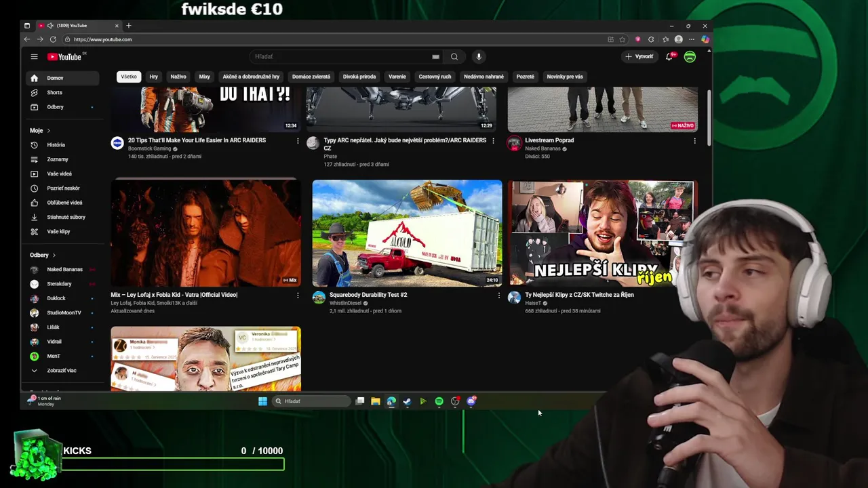Expand the Odbery section heading
This screenshot has height=488, width=868.
(x=42, y=256)
